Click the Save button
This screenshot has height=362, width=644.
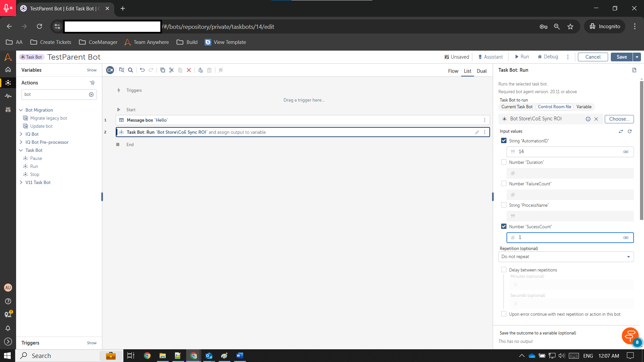click(x=621, y=57)
